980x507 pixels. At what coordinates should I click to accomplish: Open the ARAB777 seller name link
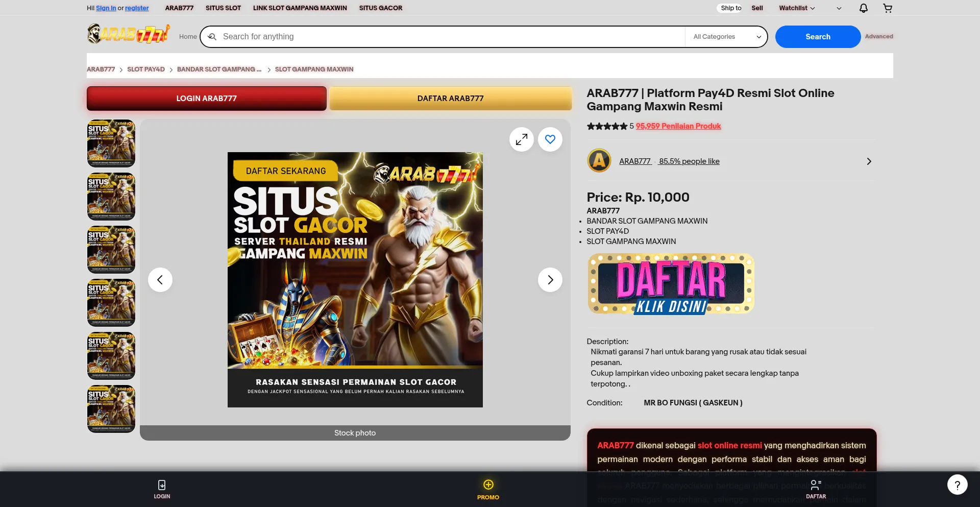click(635, 161)
